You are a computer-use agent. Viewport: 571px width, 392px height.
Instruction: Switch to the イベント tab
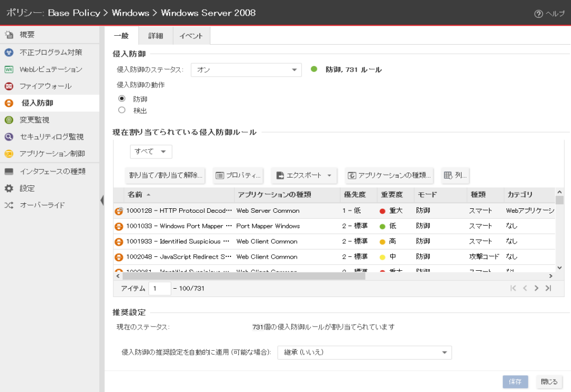click(191, 36)
